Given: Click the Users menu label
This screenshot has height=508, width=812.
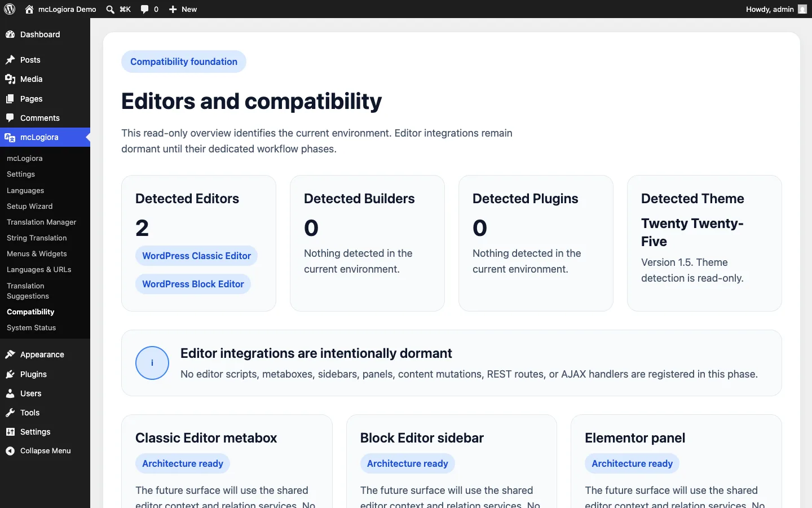Looking at the screenshot, I should pos(31,393).
